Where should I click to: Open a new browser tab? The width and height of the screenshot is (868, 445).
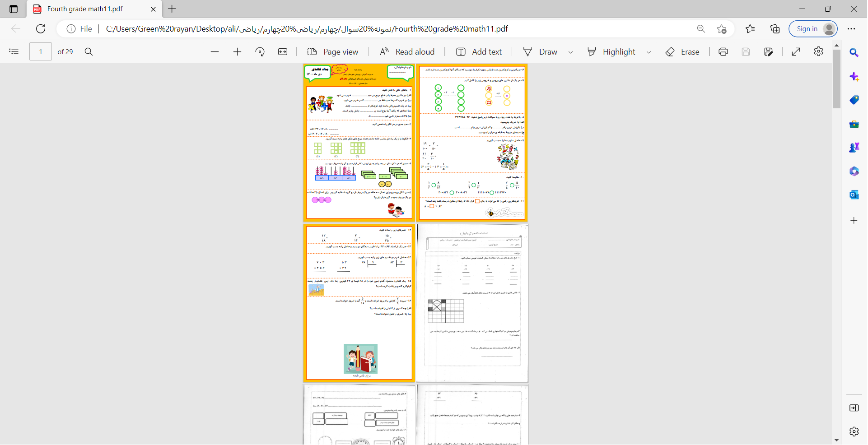[172, 9]
